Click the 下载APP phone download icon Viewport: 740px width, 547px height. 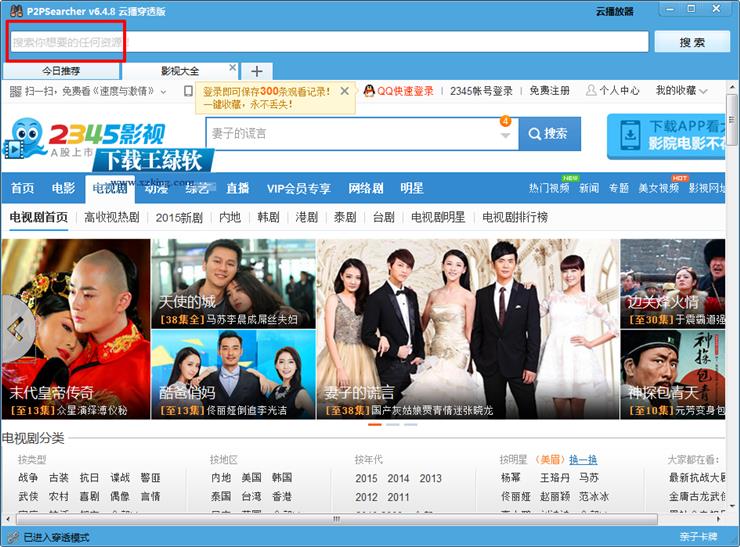[x=630, y=135]
